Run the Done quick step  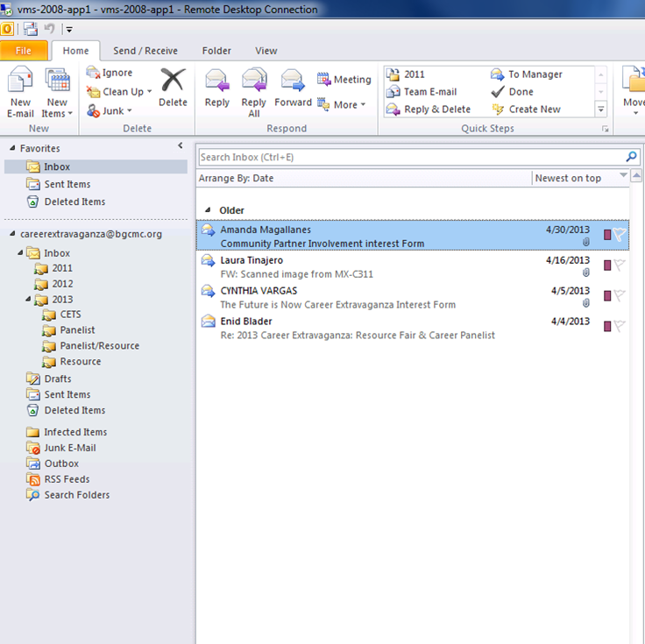pos(512,92)
